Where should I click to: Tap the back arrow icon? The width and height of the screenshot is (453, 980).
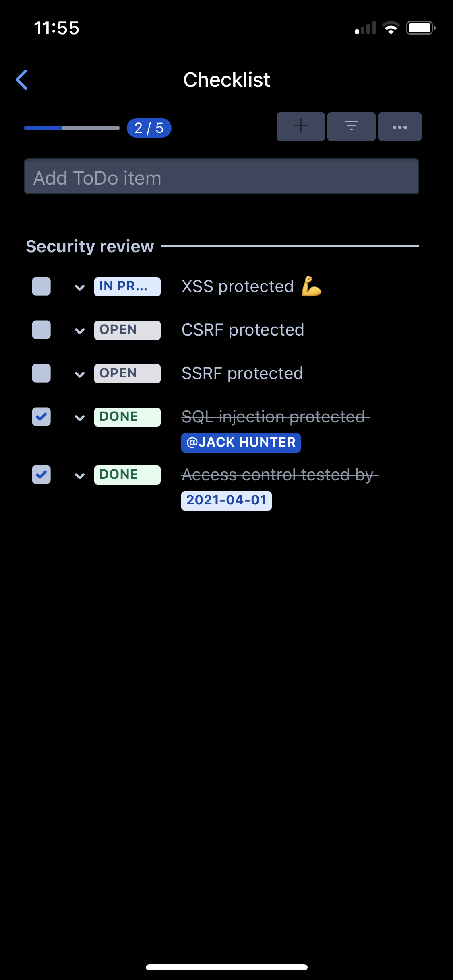coord(22,80)
